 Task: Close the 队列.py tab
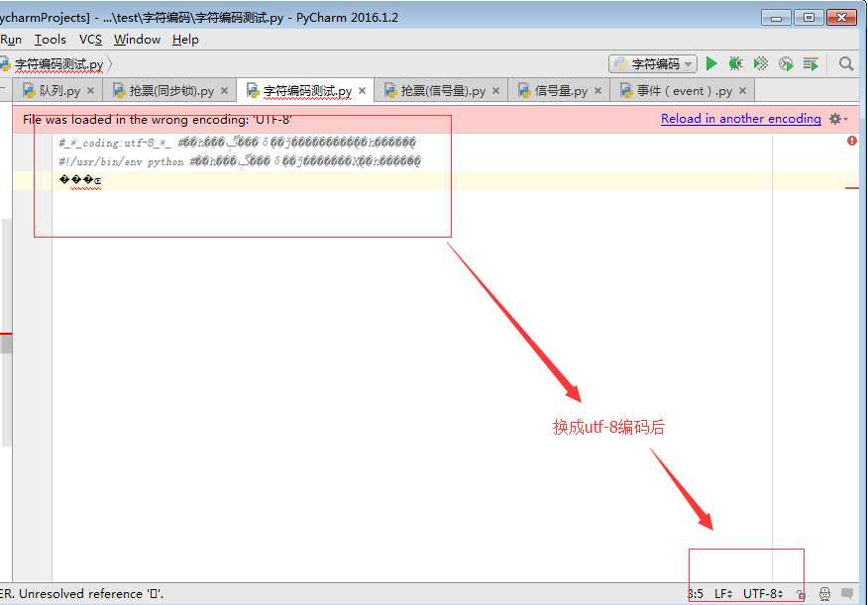(x=91, y=91)
